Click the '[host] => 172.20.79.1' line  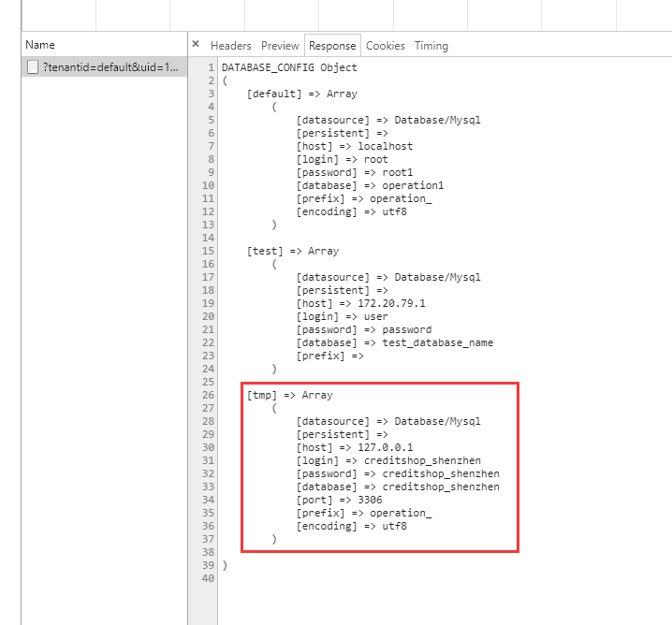(x=360, y=303)
